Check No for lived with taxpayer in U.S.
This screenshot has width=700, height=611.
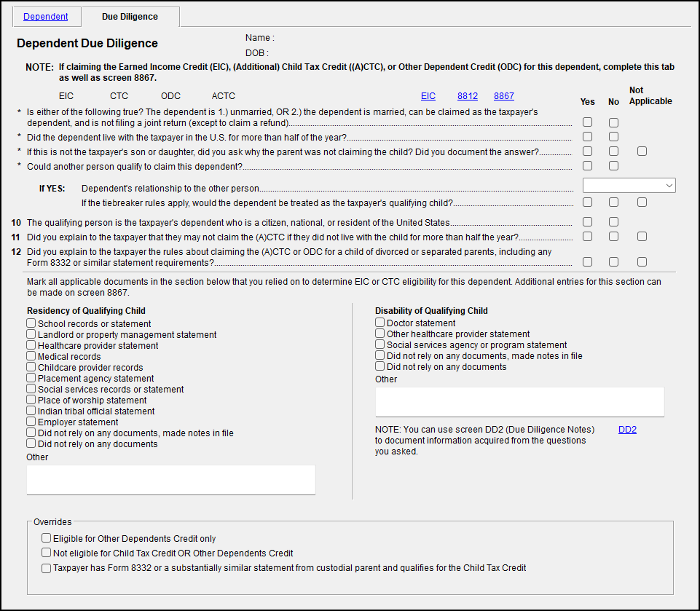(613, 137)
